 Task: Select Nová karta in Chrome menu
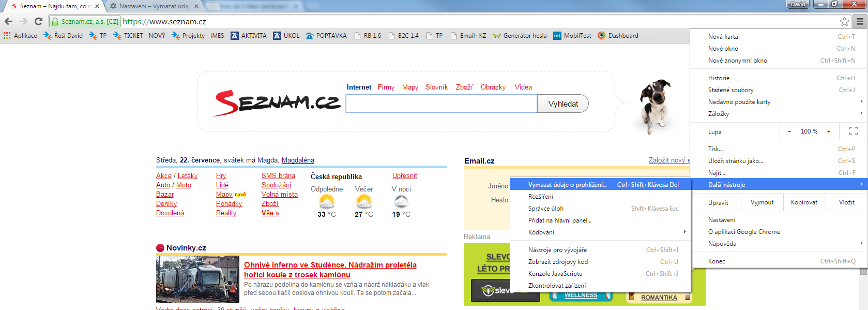pos(779,37)
